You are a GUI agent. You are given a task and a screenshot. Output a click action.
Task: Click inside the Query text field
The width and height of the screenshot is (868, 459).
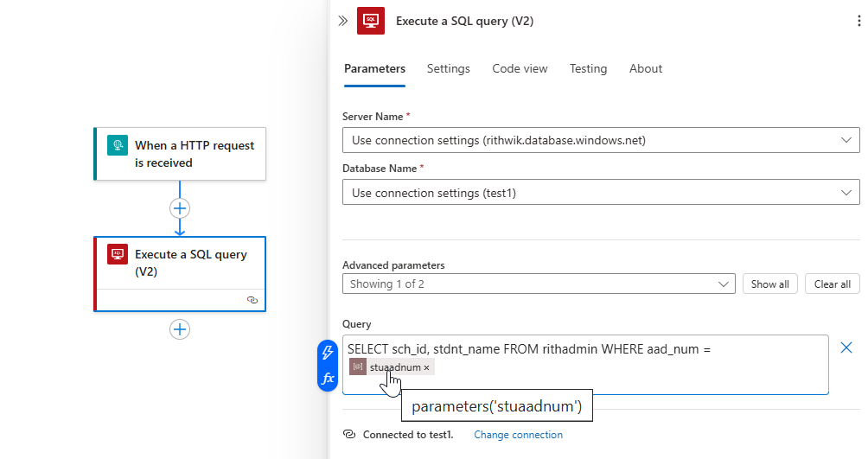point(585,364)
